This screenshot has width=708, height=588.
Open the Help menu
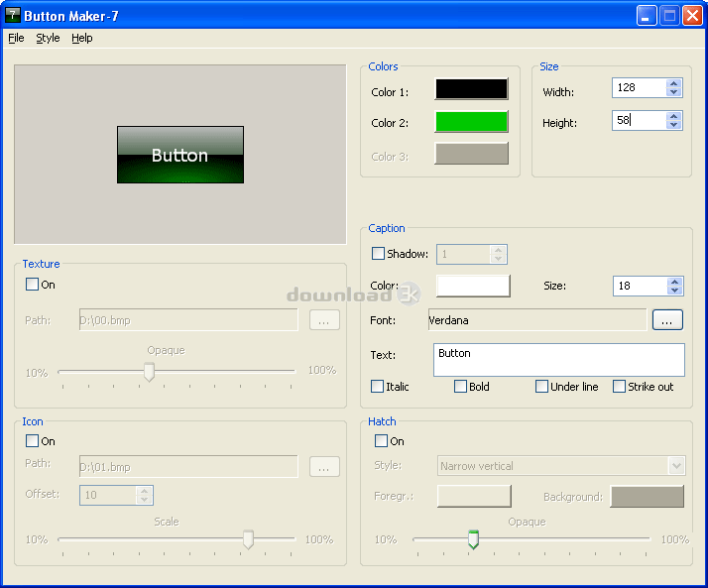(81, 38)
